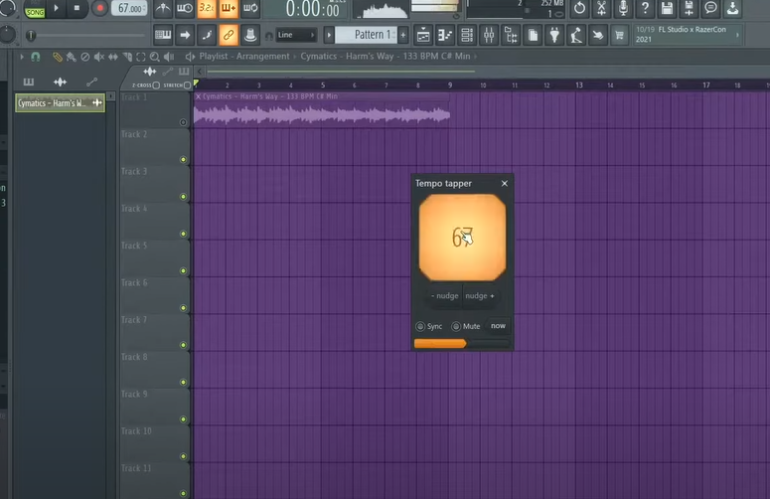770x499 pixels.
Task: Enable loop recording icon
Action: (x=250, y=8)
